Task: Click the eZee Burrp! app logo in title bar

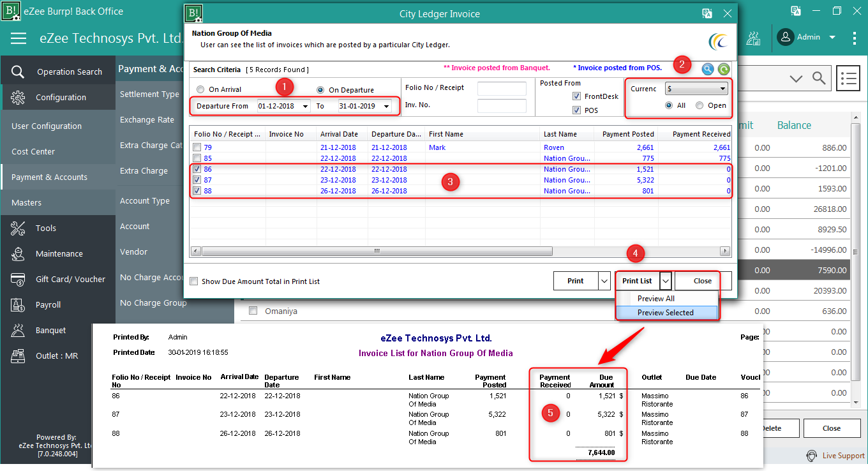Action: pyautogui.click(x=11, y=11)
